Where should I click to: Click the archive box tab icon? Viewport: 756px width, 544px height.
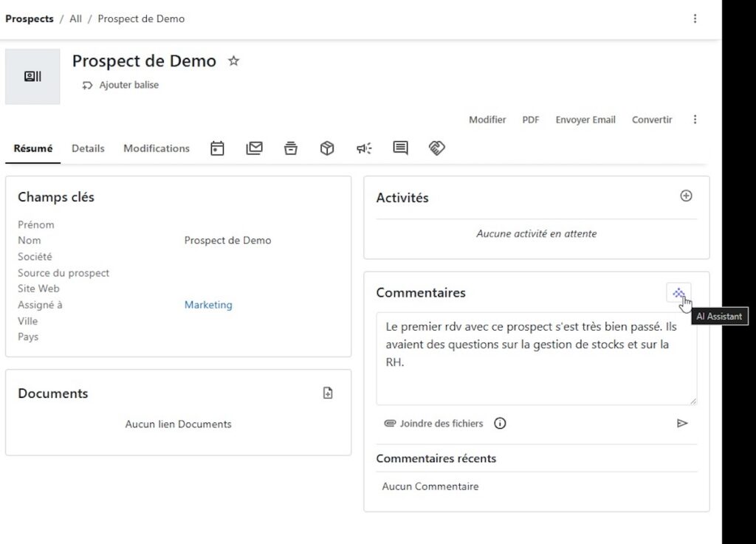(291, 148)
